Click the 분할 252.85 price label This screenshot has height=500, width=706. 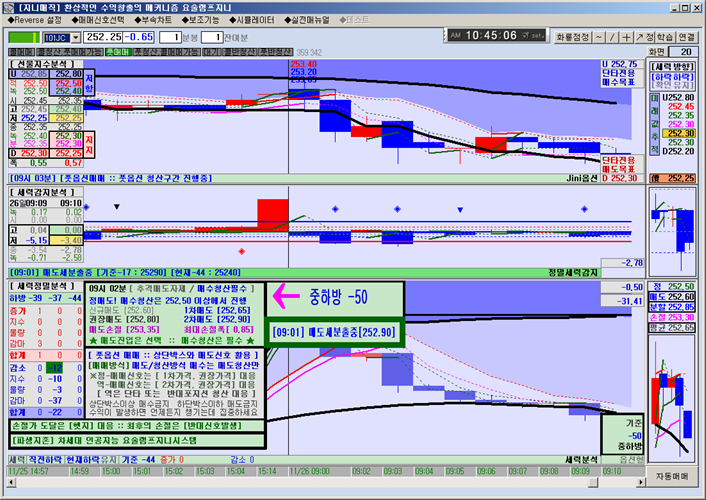[671, 307]
